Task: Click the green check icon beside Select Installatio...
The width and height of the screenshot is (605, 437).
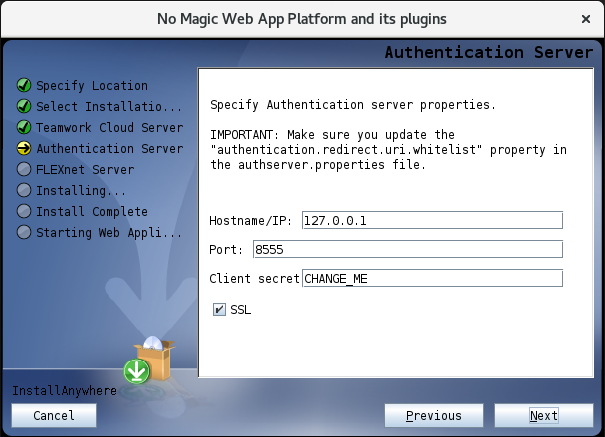Action: point(24,106)
